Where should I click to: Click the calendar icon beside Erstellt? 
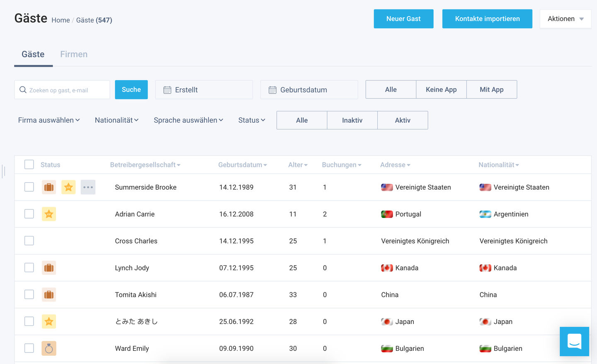pyautogui.click(x=167, y=90)
